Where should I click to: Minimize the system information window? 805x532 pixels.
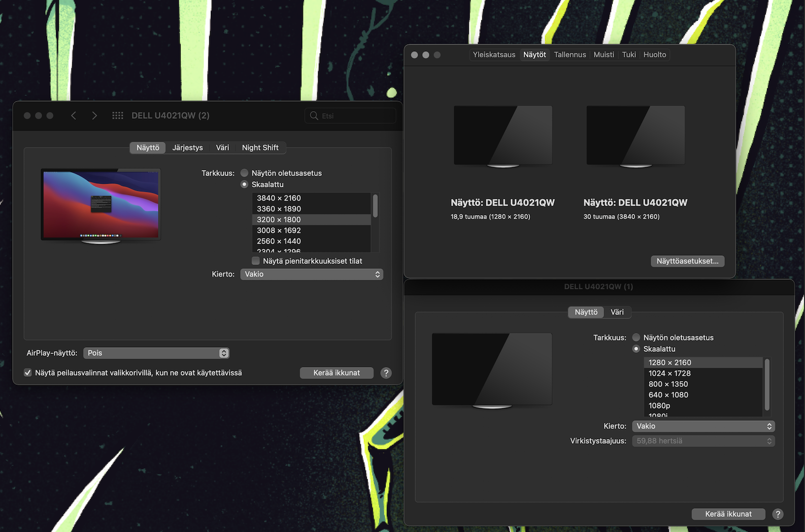coord(426,55)
